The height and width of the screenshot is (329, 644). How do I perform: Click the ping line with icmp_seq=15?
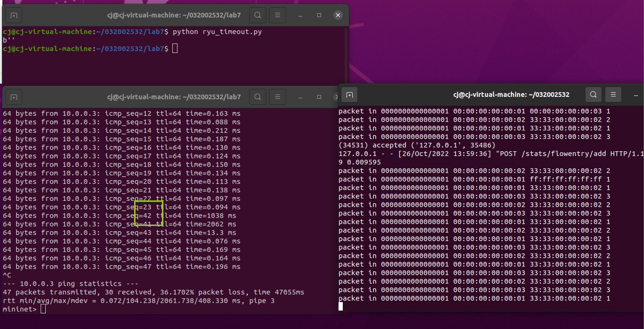(121, 139)
